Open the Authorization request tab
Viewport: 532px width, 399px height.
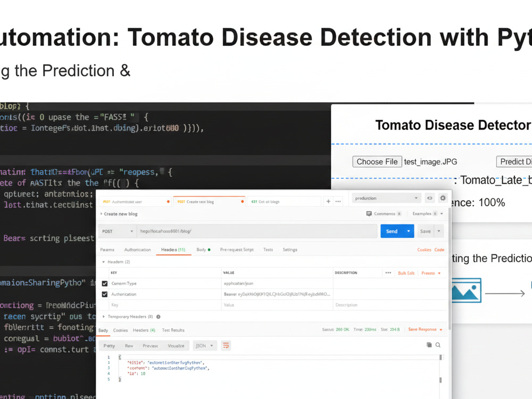(137, 250)
